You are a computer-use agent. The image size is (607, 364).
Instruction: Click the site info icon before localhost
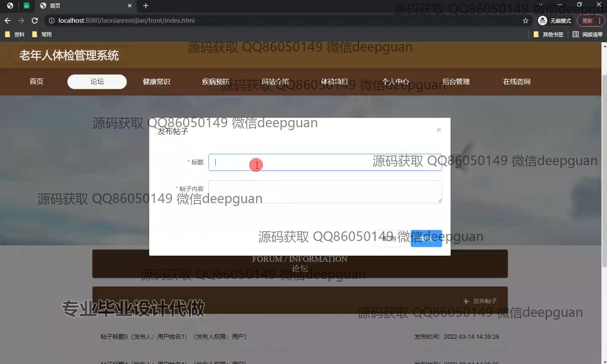click(x=51, y=21)
